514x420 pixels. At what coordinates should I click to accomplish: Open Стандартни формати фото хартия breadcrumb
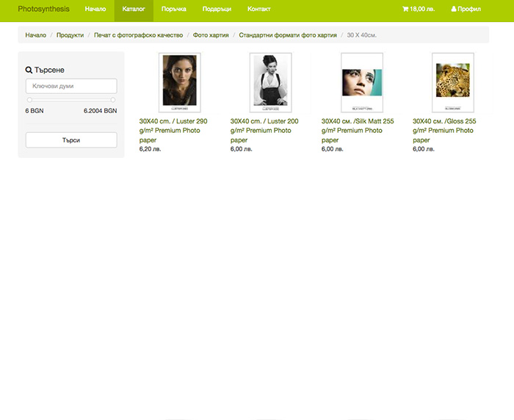click(288, 35)
